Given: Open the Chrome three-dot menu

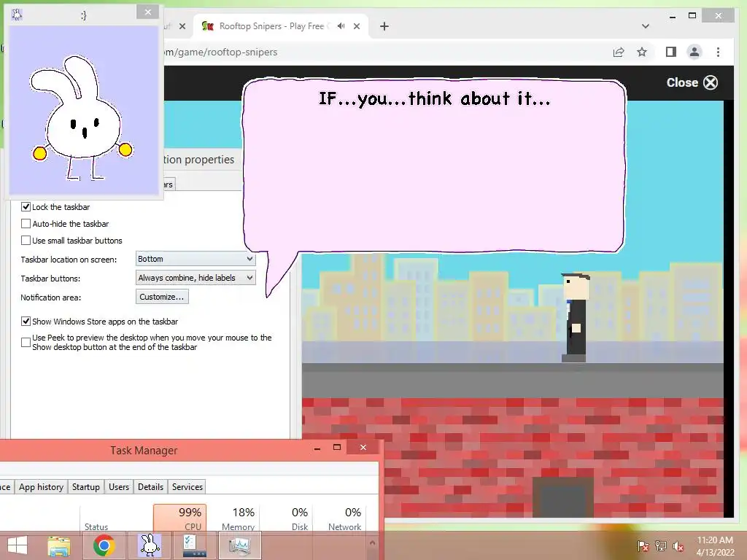Looking at the screenshot, I should 718,52.
